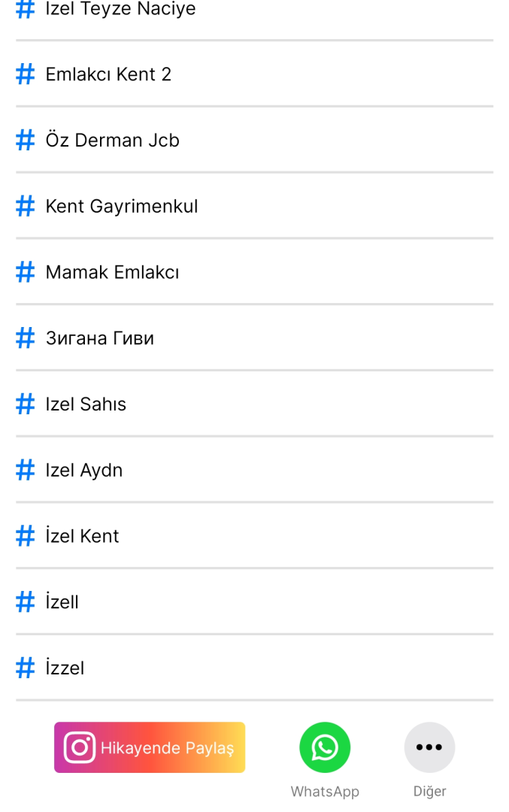Open the İzzel tag entry
Image resolution: width=509 pixels, height=812 pixels.
coord(65,668)
